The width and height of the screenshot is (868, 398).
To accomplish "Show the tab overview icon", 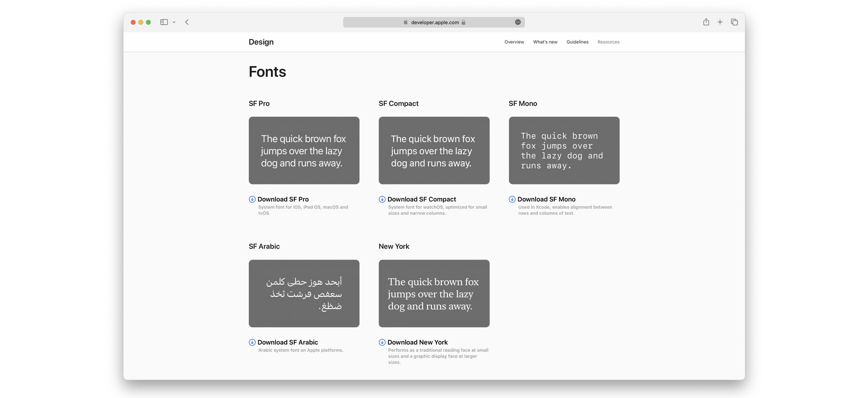I will [734, 22].
